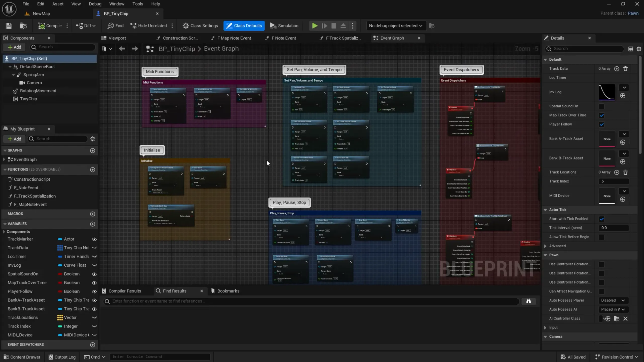The width and height of the screenshot is (644, 362).
Task: Enable Allow Tick Before Begin Play checkbox
Action: click(601, 237)
